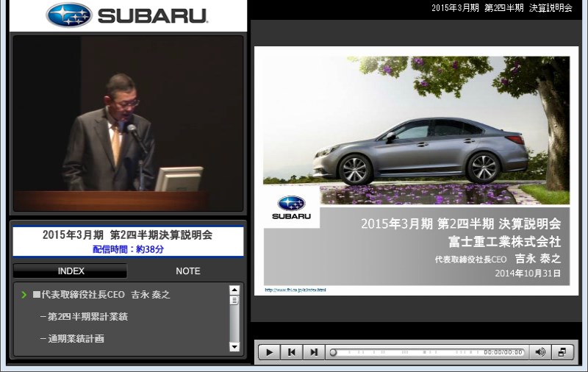Open the window size switch icon
The height and width of the screenshot is (372, 588).
pos(562,352)
